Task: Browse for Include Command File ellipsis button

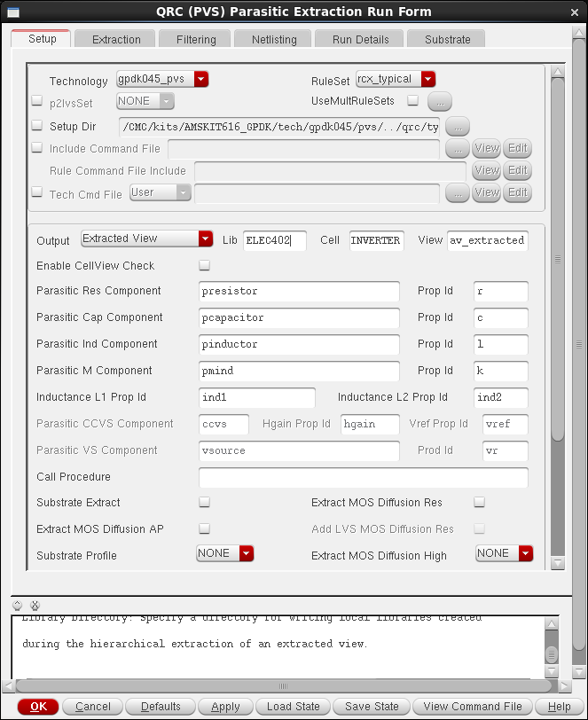Action: coord(458,148)
